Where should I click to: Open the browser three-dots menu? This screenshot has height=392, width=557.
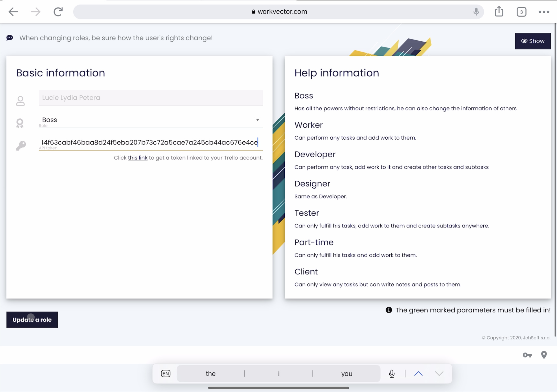point(544,12)
